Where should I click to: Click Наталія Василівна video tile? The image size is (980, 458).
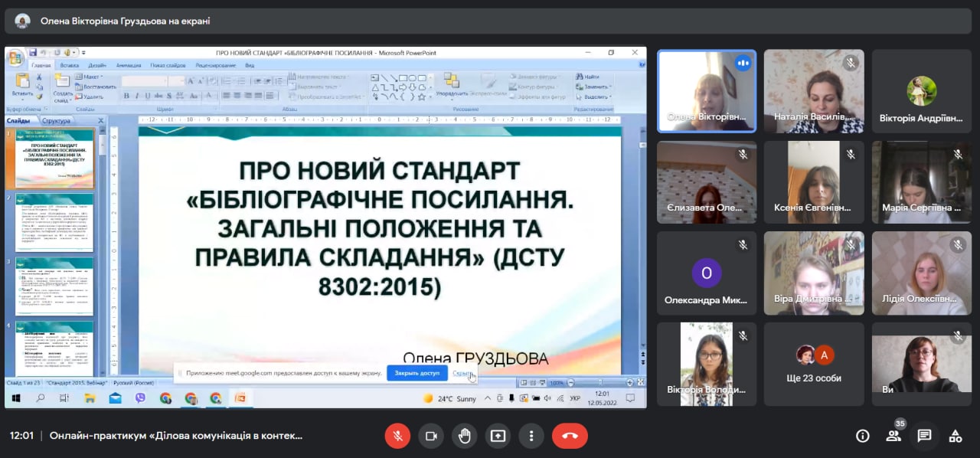point(814,91)
